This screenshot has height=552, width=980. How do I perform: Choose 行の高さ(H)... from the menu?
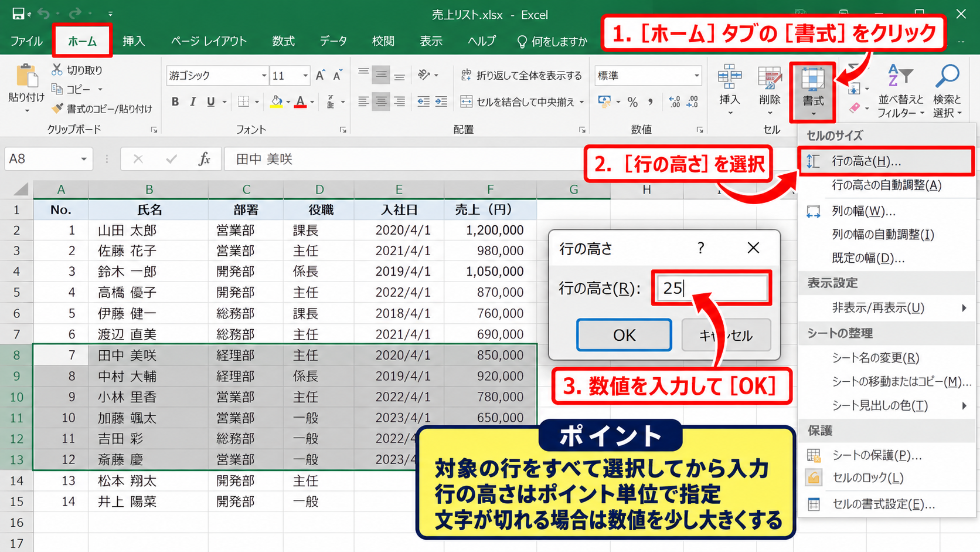pos(886,161)
